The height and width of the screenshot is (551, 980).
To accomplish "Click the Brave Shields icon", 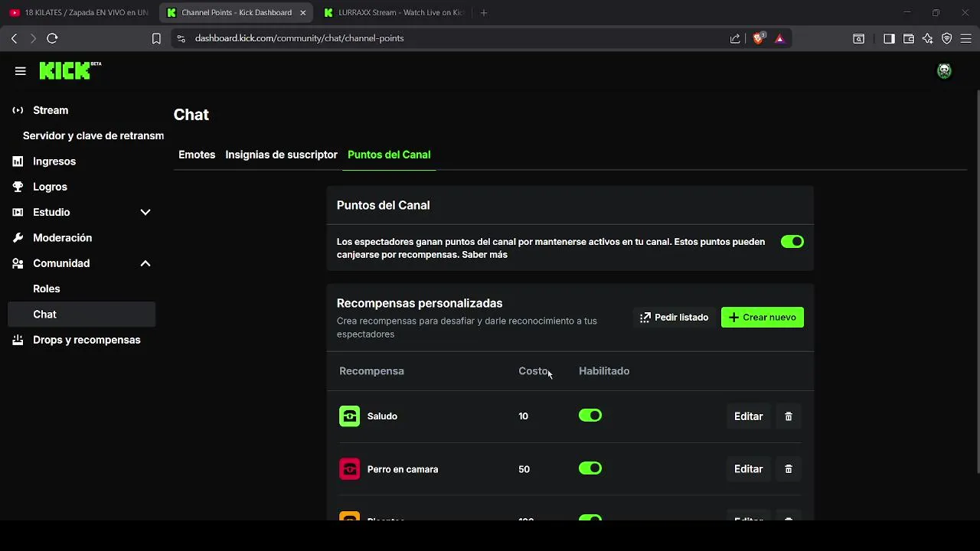I will (x=758, y=38).
